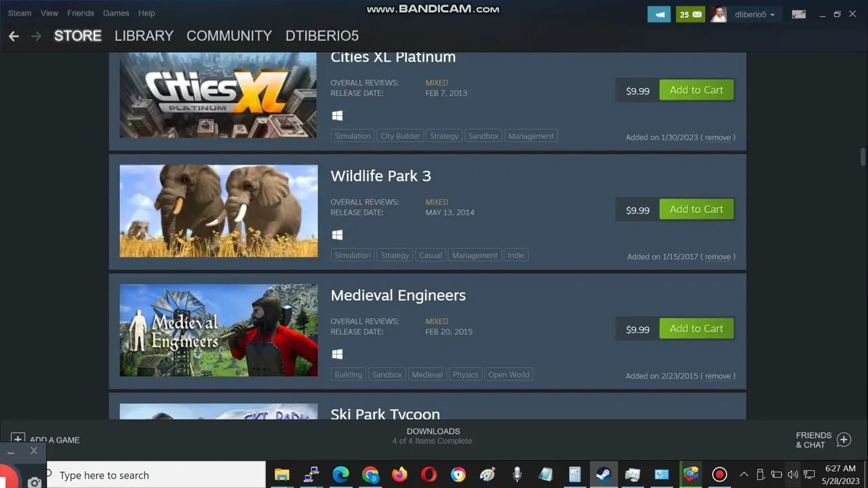
Task: Click Windows platform icon for Wildlife Park 3
Action: click(337, 235)
